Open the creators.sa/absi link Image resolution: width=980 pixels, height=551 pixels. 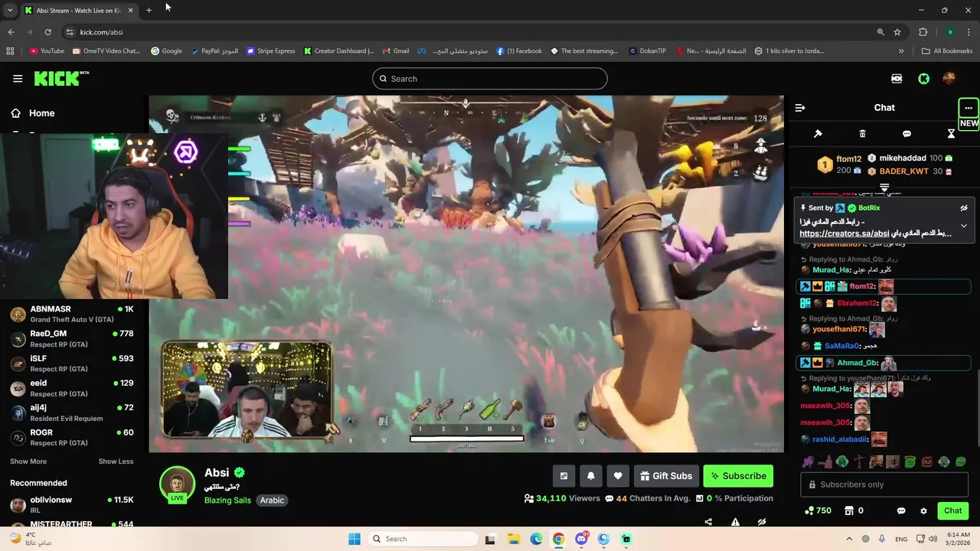click(x=844, y=233)
